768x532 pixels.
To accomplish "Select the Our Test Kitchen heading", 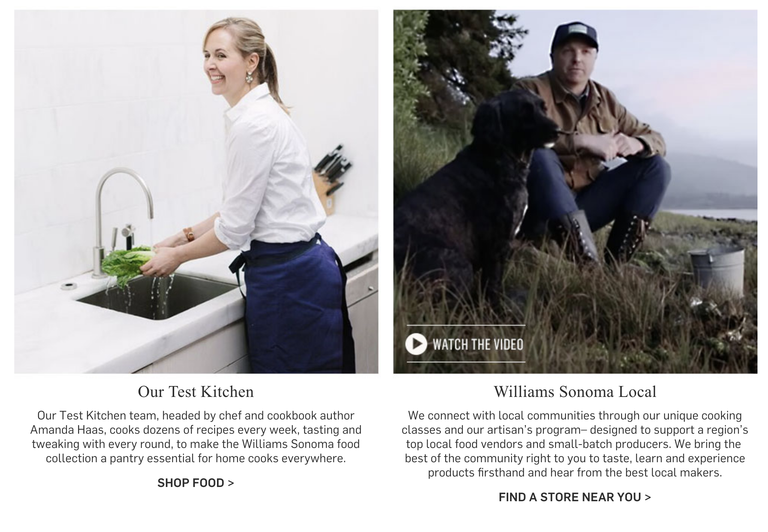I will pyautogui.click(x=196, y=392).
